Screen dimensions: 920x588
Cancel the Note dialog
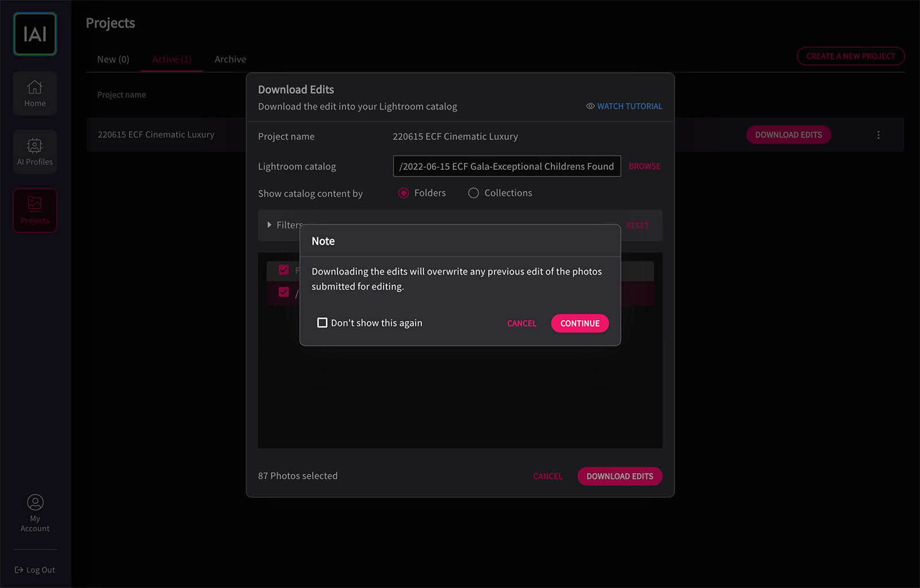point(522,324)
